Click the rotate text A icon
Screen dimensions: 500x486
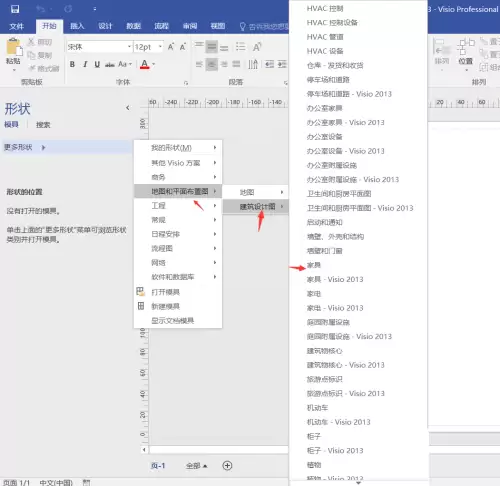(x=257, y=47)
